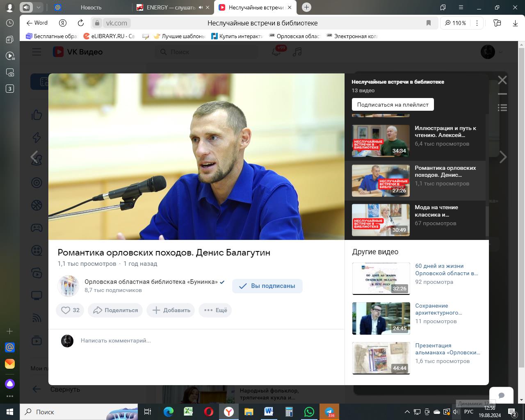Click the browser page reload icon
The width and height of the screenshot is (525, 420).
(x=81, y=23)
